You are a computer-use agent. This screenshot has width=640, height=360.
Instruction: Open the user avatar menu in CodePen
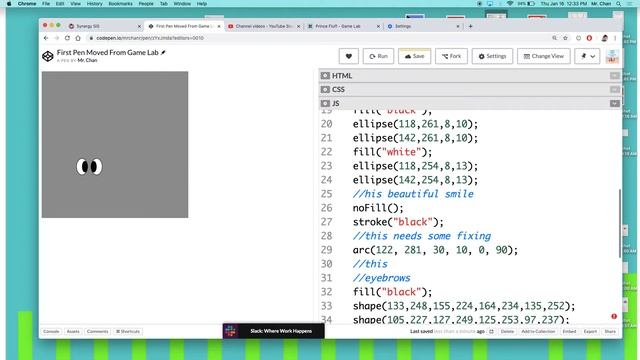[612, 56]
